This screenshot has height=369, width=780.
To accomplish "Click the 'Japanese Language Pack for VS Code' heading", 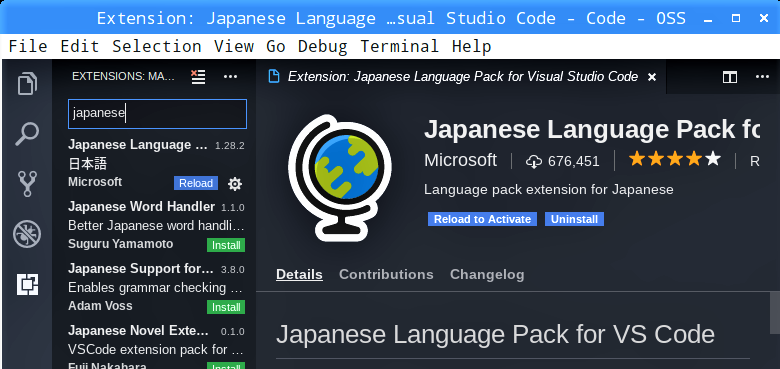I will coord(495,334).
